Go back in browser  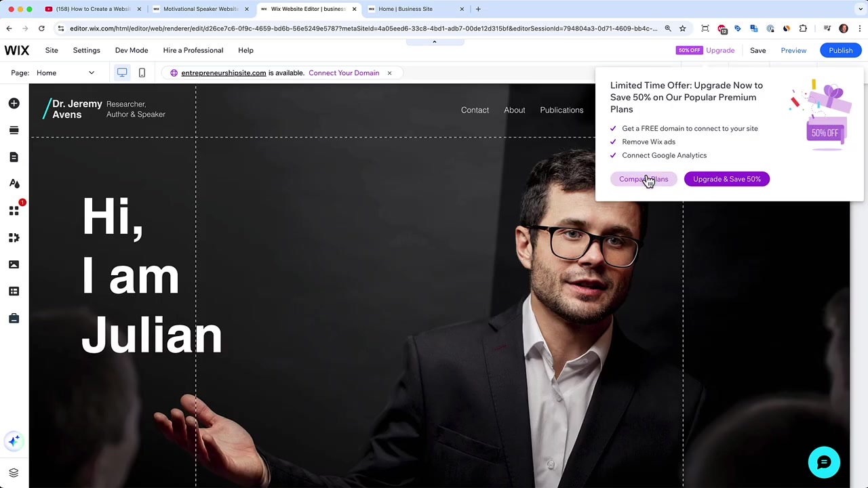(9, 28)
